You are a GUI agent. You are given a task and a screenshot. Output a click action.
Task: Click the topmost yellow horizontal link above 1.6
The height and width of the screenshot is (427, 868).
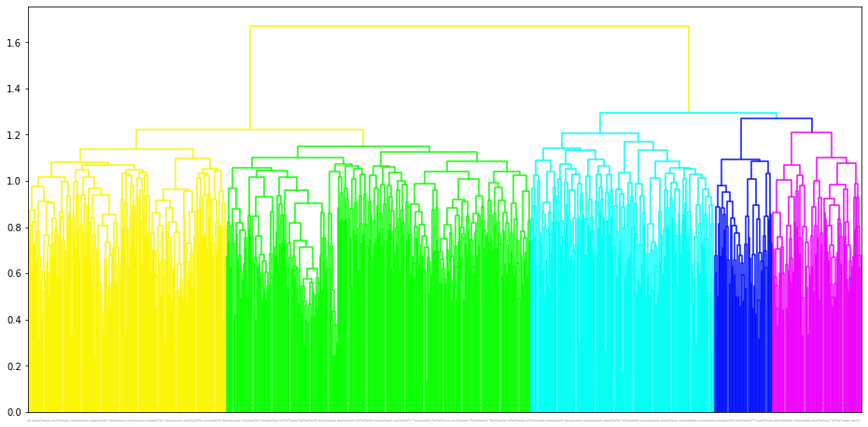pos(469,26)
